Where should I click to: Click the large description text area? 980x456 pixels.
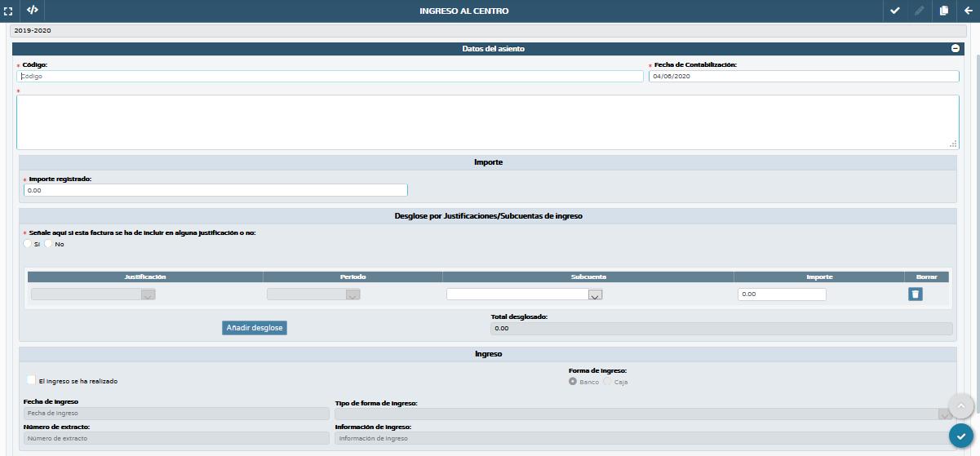tap(487, 122)
